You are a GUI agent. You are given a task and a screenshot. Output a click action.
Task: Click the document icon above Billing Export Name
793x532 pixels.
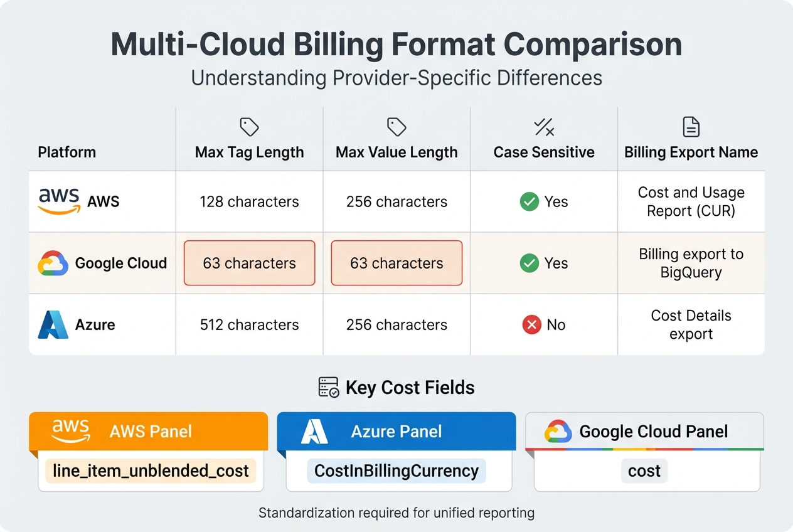coord(691,127)
